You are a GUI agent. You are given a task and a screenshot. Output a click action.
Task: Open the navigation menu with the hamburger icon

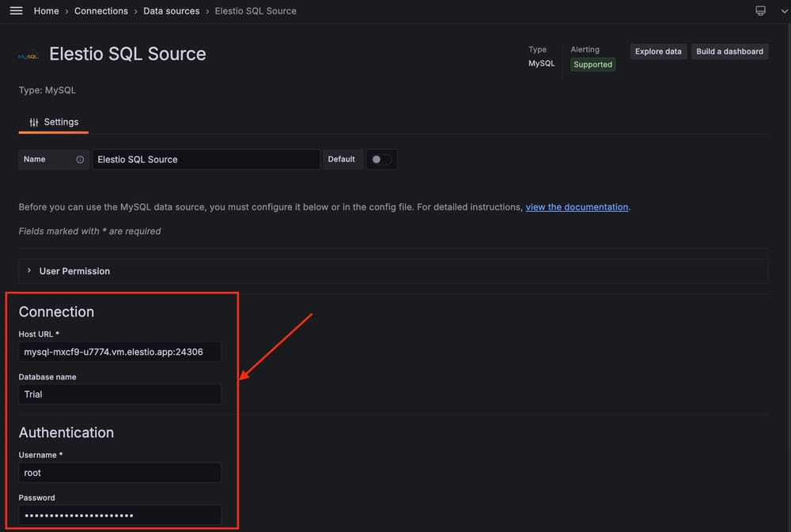15,10
